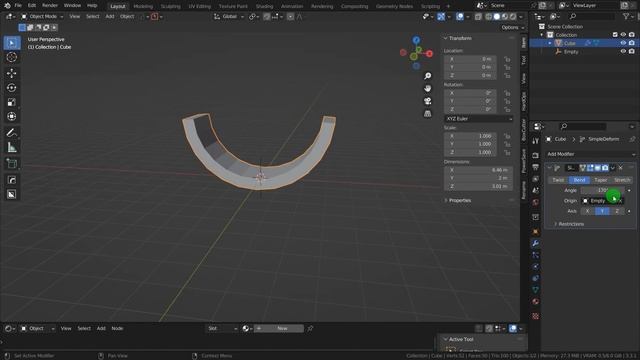Open the Global transform orientation dropdown
The width and height of the screenshot is (640, 360).
(229, 17)
